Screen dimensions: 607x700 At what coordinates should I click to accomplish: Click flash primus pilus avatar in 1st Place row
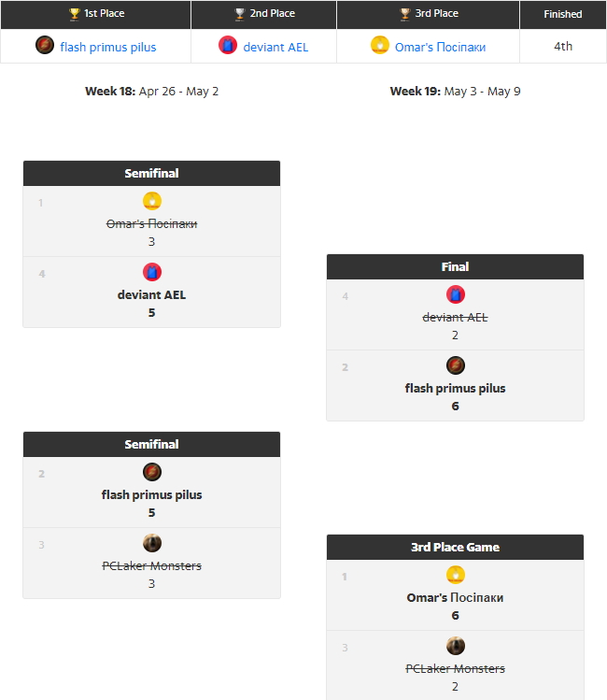point(45,46)
